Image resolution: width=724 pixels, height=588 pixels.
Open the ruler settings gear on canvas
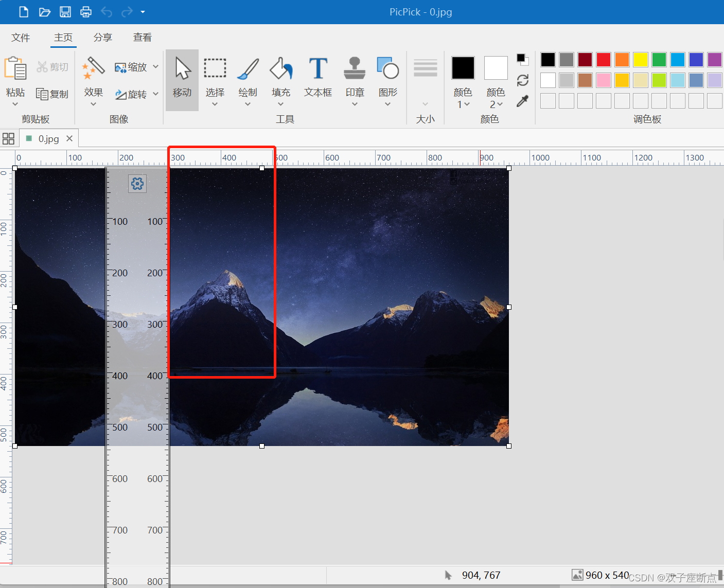point(137,183)
